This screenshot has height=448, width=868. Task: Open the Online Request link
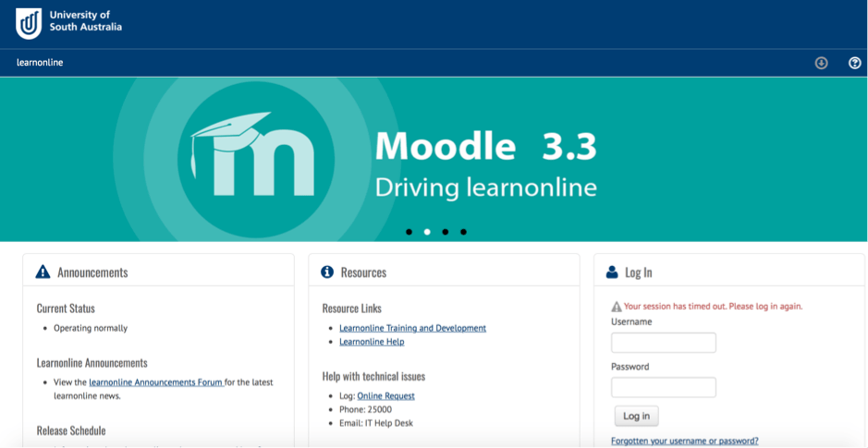pyautogui.click(x=385, y=396)
